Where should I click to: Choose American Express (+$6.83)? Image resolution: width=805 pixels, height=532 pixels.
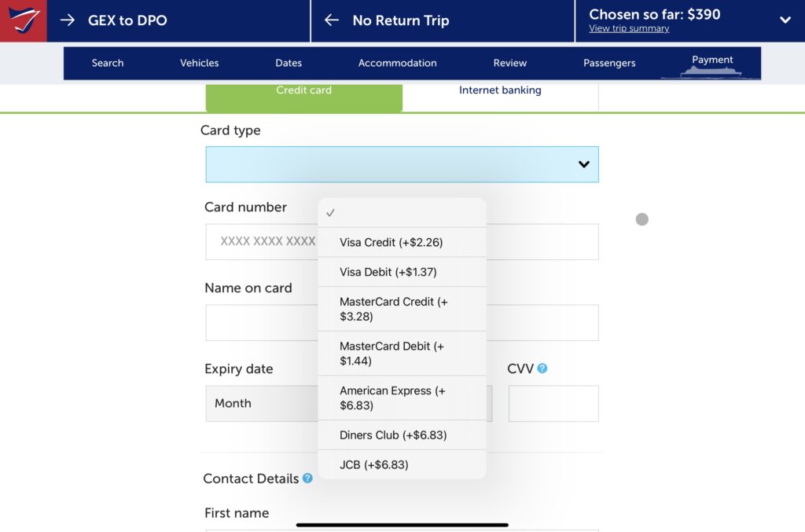pos(402,398)
